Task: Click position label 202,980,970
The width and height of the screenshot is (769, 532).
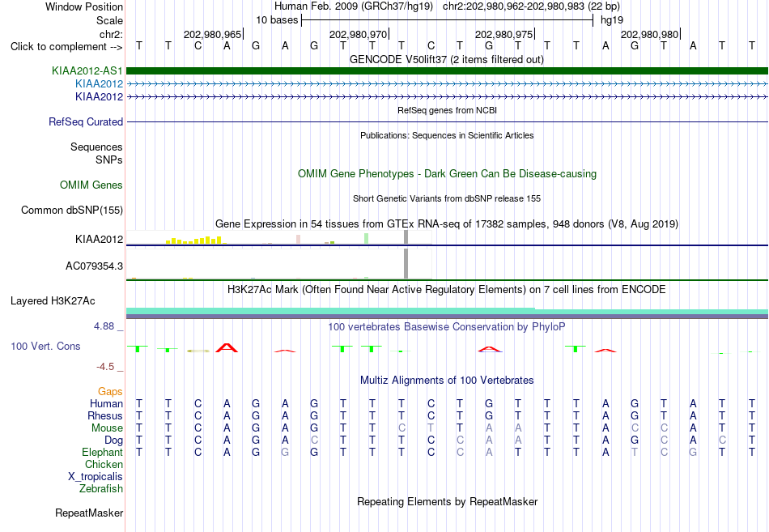Action: coord(358,34)
